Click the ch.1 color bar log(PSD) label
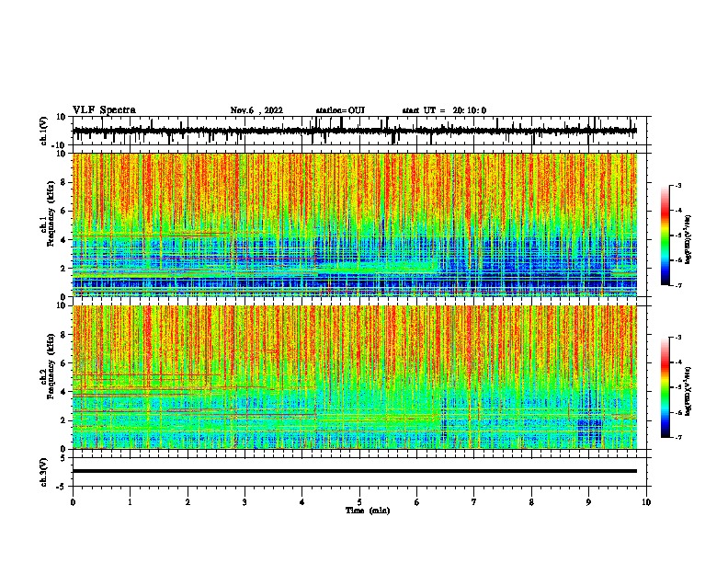 coord(688,240)
